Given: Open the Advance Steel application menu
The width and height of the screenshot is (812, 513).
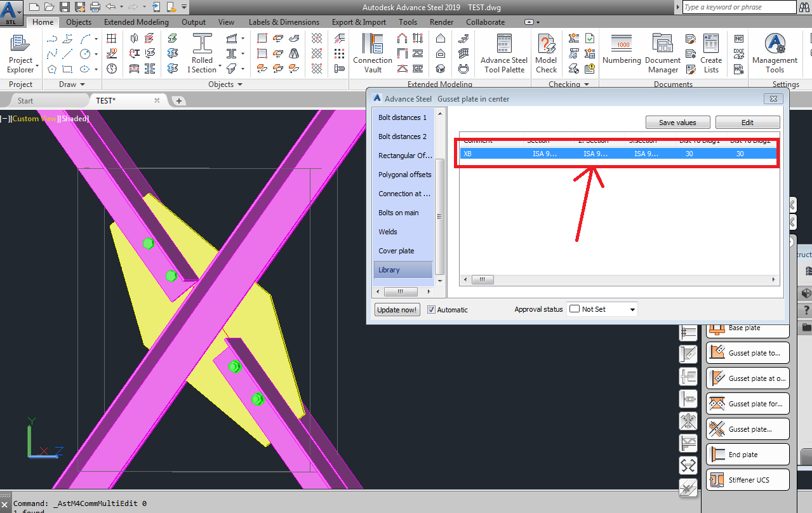Looking at the screenshot, I should coord(12,12).
